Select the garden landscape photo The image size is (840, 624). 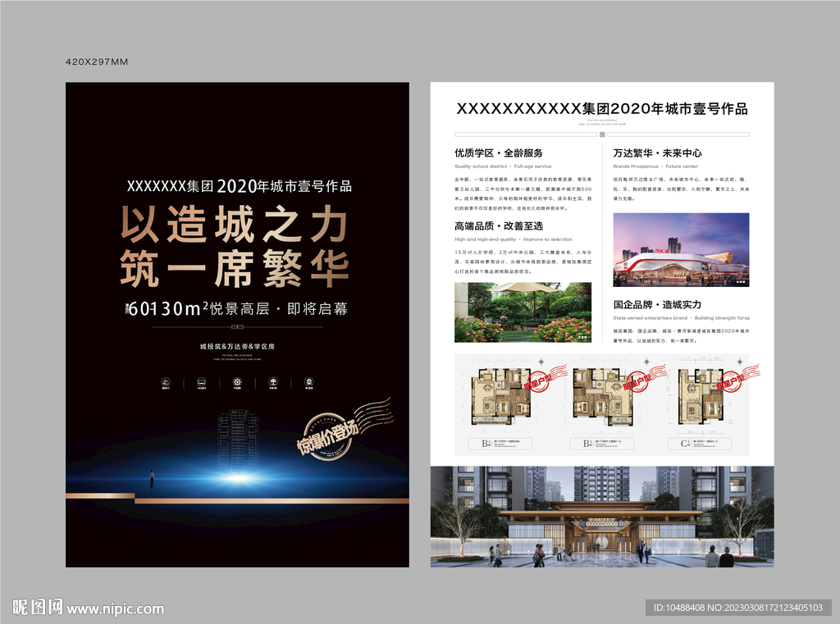tap(523, 312)
